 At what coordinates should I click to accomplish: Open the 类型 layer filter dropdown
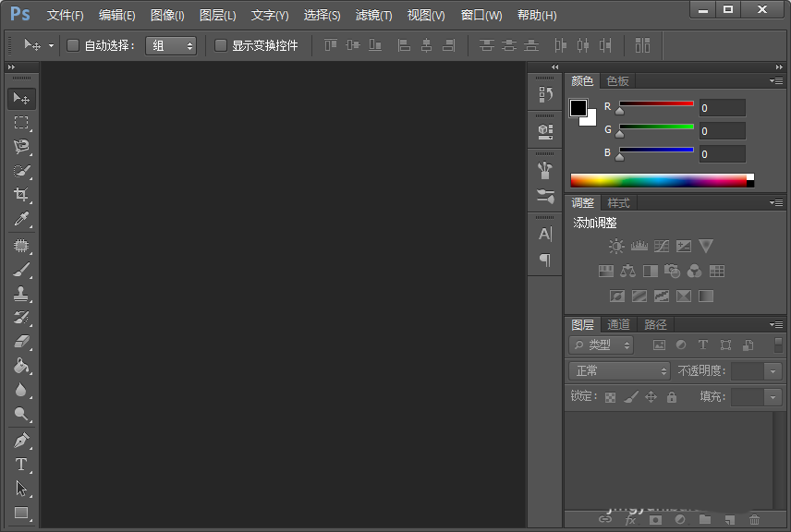[601, 345]
